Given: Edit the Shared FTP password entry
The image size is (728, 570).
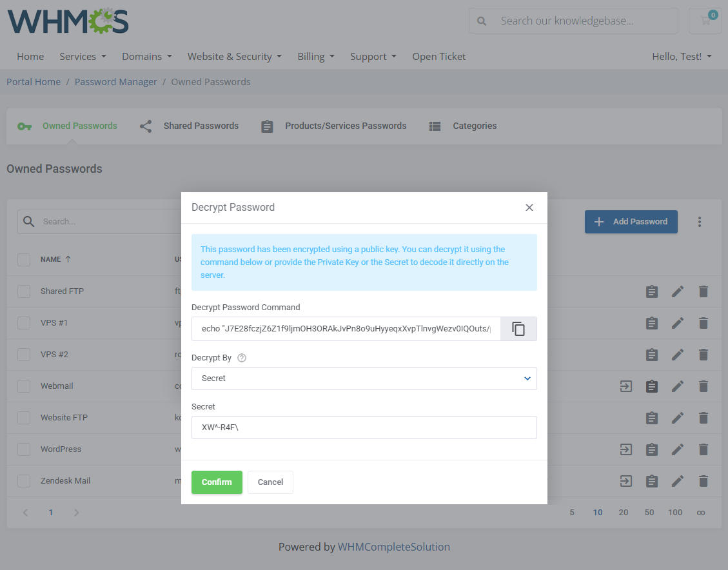Looking at the screenshot, I should pos(677,291).
